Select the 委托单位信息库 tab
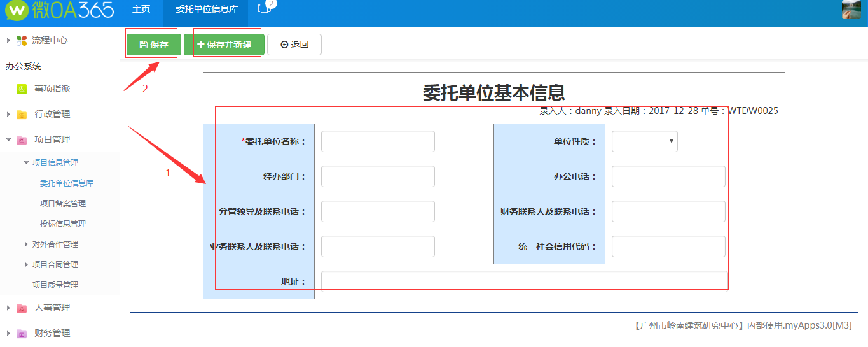 [x=206, y=10]
